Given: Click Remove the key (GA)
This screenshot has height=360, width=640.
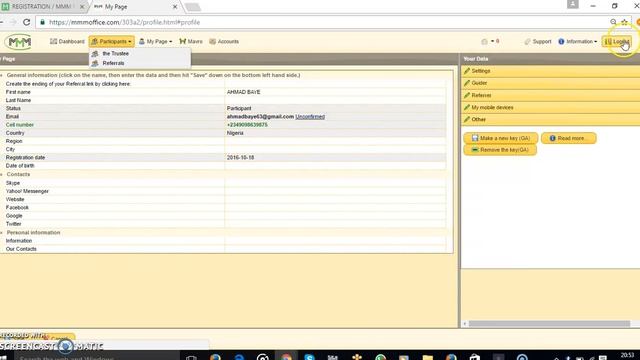Looking at the screenshot, I should coord(500,150).
